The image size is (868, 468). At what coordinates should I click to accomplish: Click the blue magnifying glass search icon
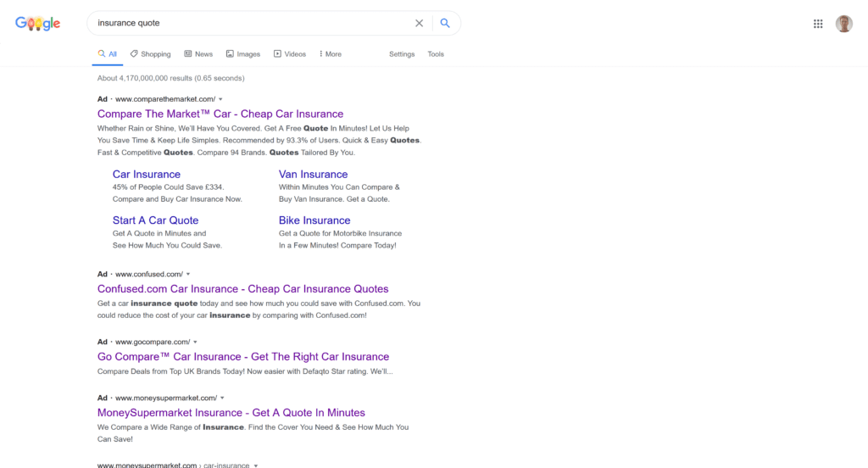pos(445,23)
